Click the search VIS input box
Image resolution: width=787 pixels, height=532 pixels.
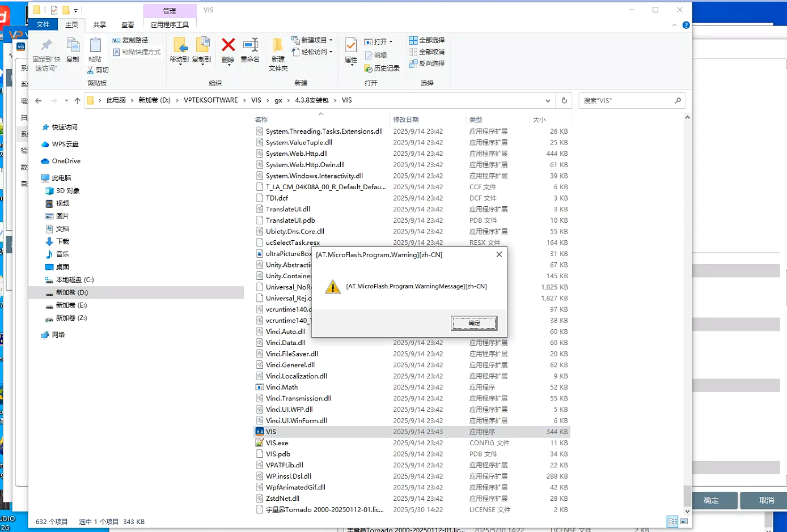pos(627,100)
